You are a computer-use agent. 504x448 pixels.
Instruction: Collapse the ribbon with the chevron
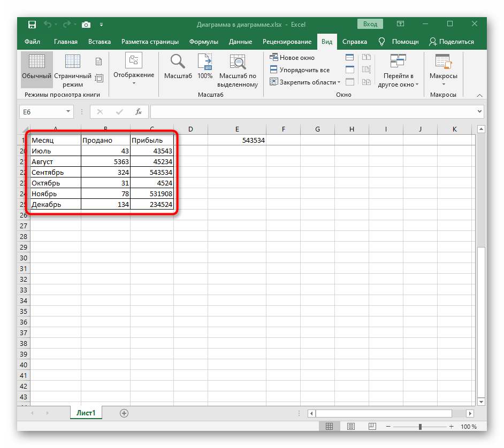(479, 95)
